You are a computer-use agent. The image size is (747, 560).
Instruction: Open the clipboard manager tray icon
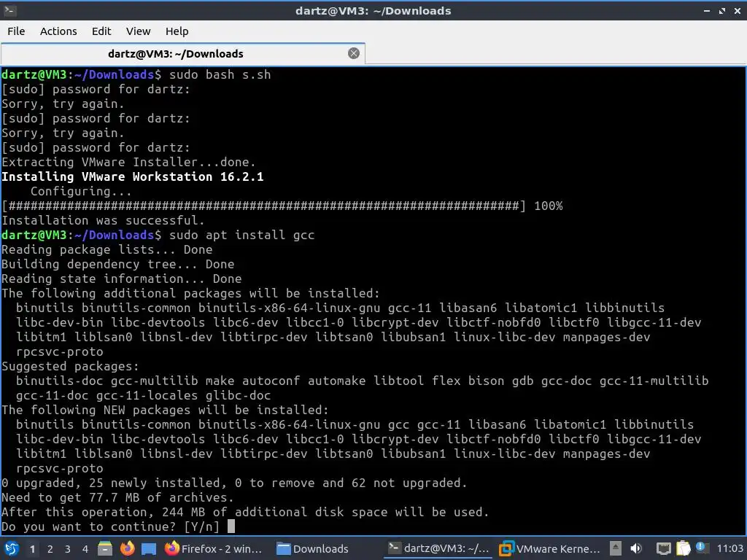coord(683,548)
